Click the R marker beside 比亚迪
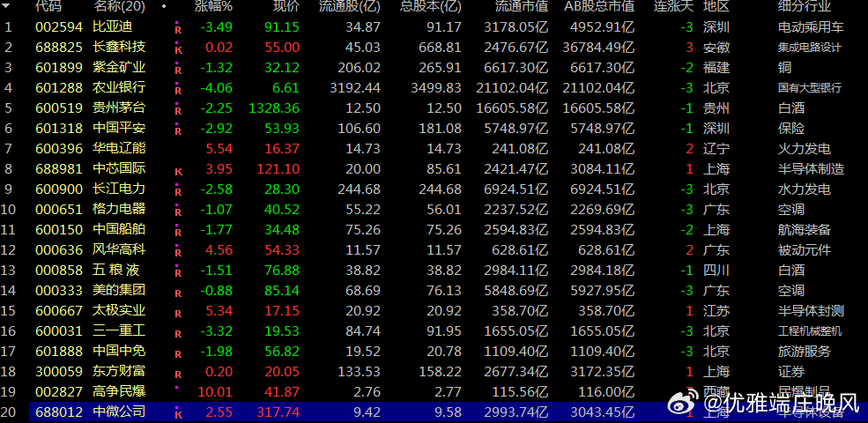The image size is (868, 423). (178, 30)
